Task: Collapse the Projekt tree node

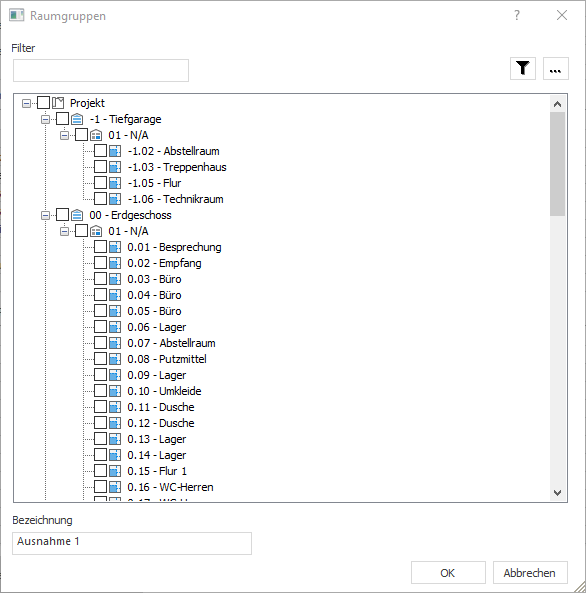Action: click(x=26, y=103)
